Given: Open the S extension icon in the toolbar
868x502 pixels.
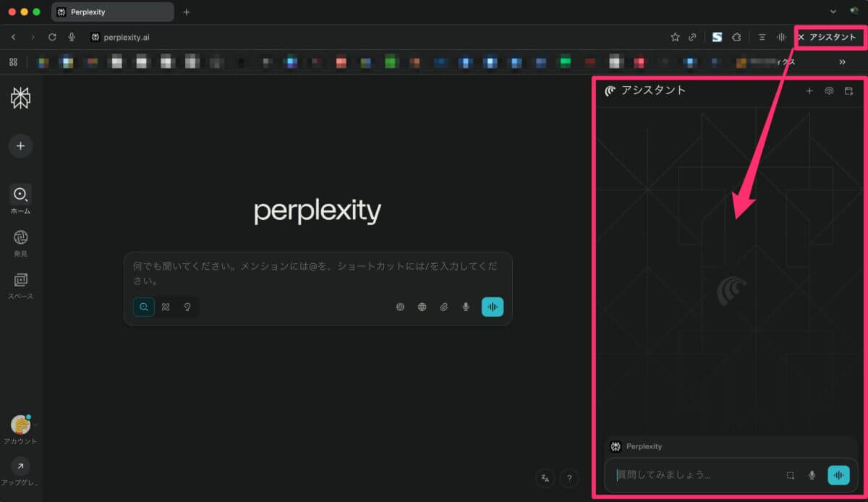Looking at the screenshot, I should coord(717,37).
